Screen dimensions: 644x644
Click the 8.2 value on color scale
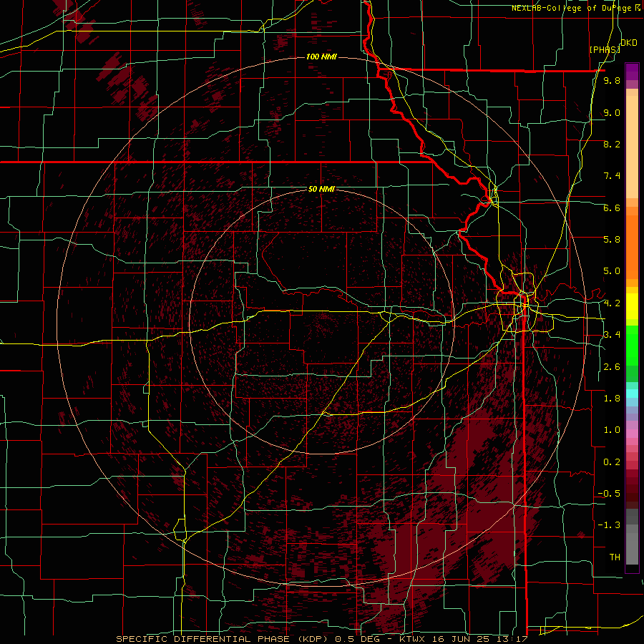[x=612, y=144]
